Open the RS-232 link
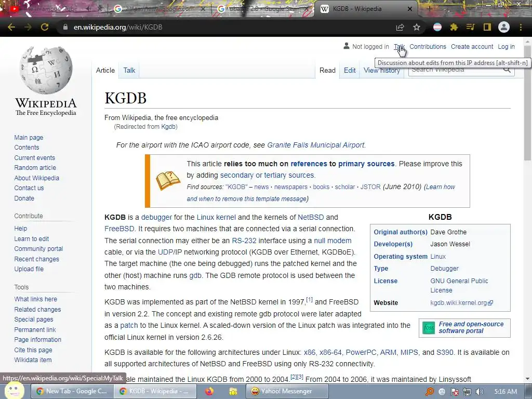The height and width of the screenshot is (399, 532). (x=244, y=241)
